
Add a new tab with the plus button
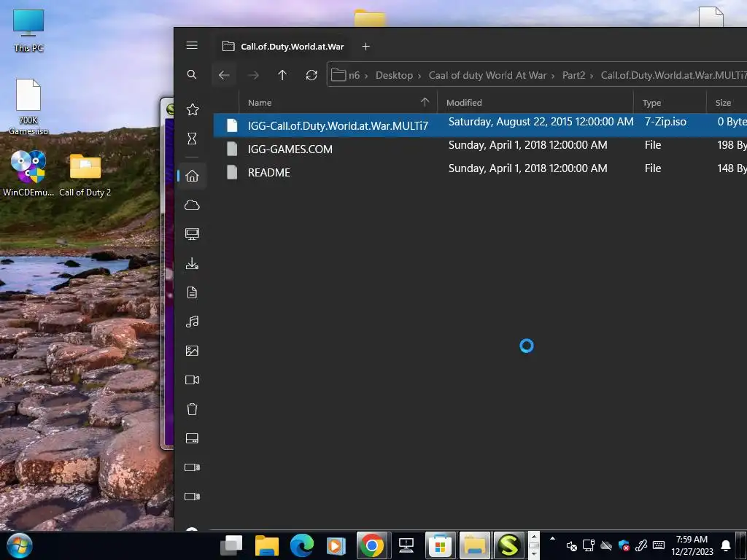pyautogui.click(x=366, y=46)
